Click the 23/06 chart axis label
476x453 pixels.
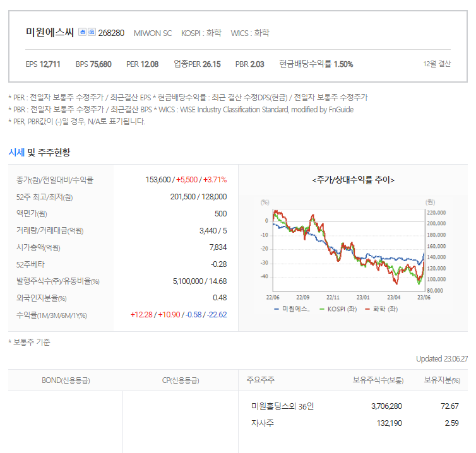pos(424,297)
